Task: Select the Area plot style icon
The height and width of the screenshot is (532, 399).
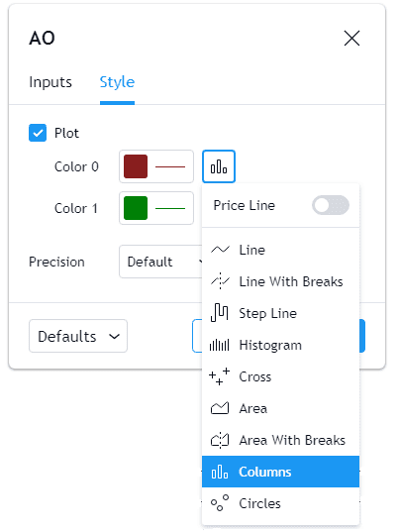Action: (x=220, y=408)
